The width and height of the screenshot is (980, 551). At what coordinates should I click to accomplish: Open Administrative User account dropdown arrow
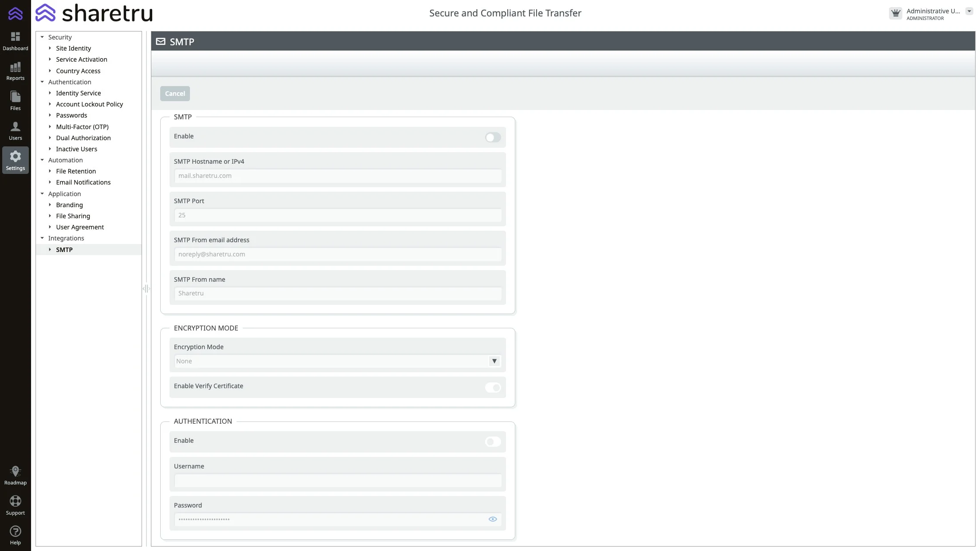tap(969, 12)
